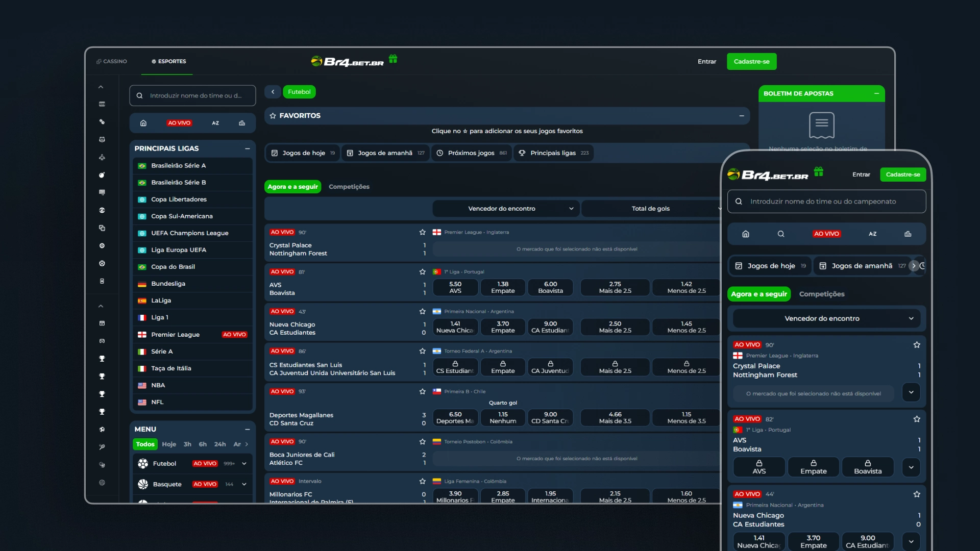Click the back arrow next to Futebol
Viewport: 980px width, 551px height.
point(273,92)
